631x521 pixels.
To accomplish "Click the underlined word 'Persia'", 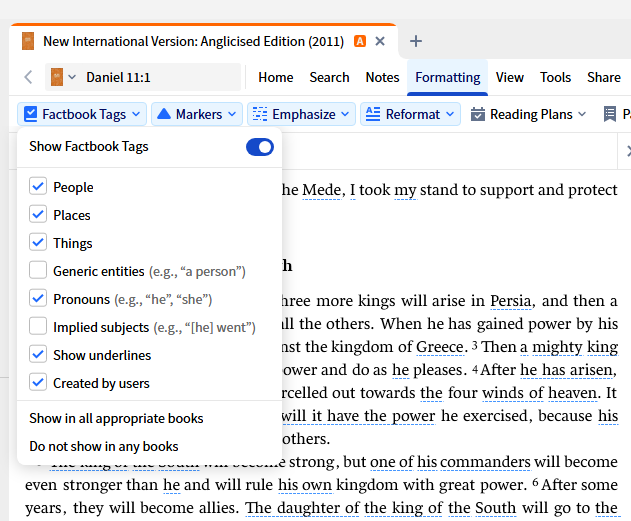I will [511, 301].
